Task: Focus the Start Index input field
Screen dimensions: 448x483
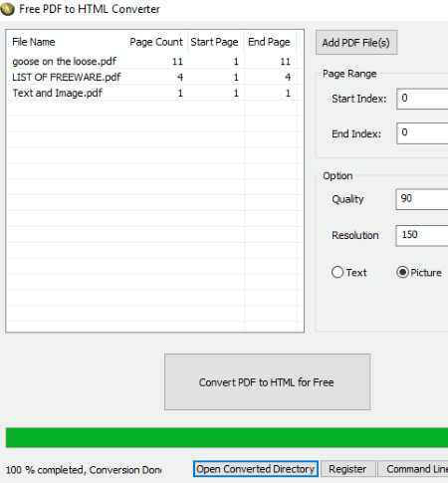Action: (422, 99)
